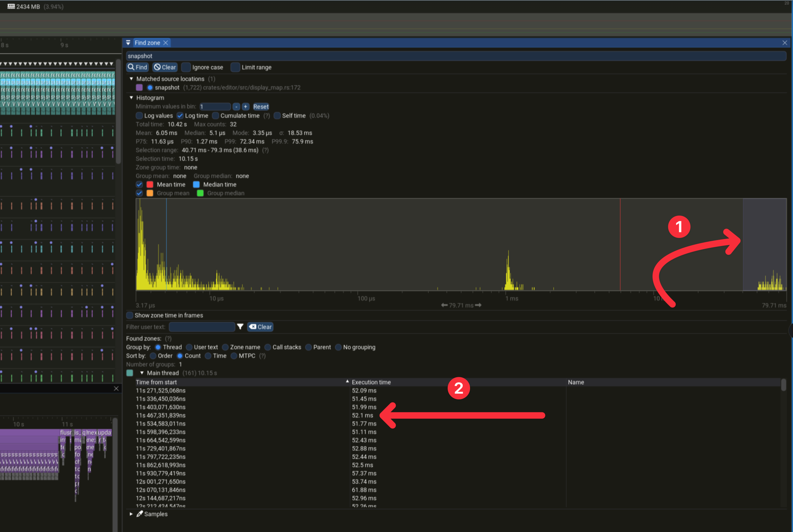Image resolution: width=793 pixels, height=532 pixels.
Task: Select the snapshot source location radio button
Action: coord(150,87)
